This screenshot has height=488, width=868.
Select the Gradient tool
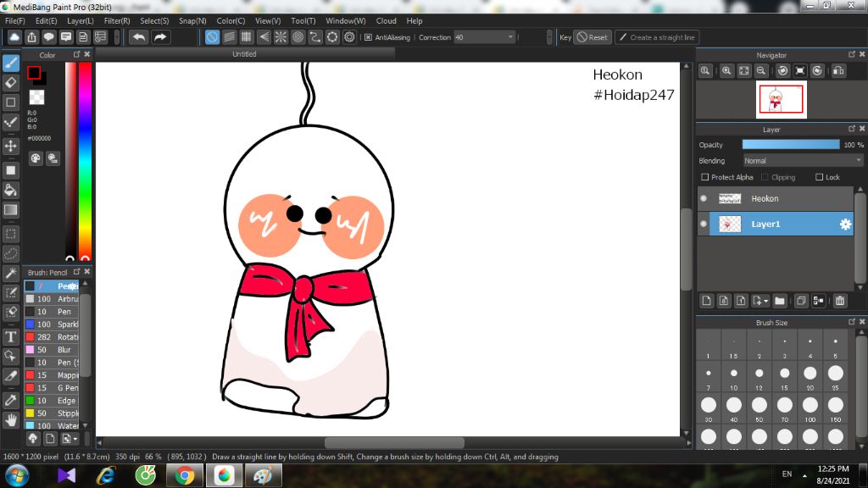10,210
